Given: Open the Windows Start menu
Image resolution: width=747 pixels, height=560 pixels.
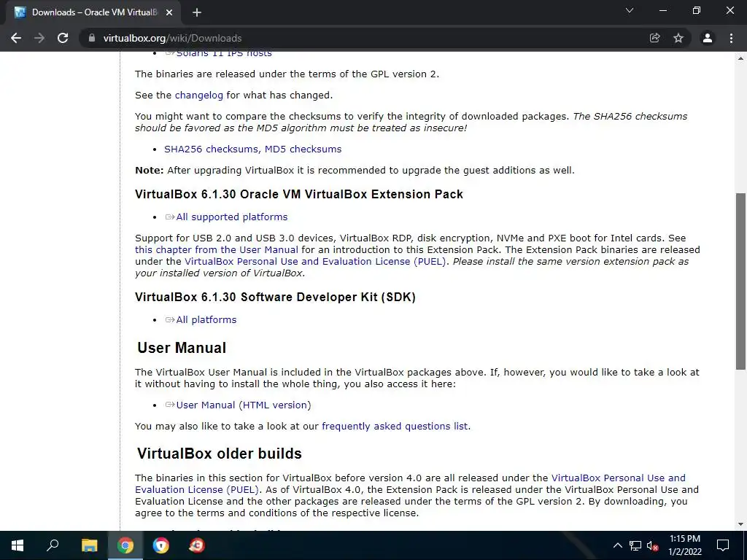Looking at the screenshot, I should coord(18,545).
